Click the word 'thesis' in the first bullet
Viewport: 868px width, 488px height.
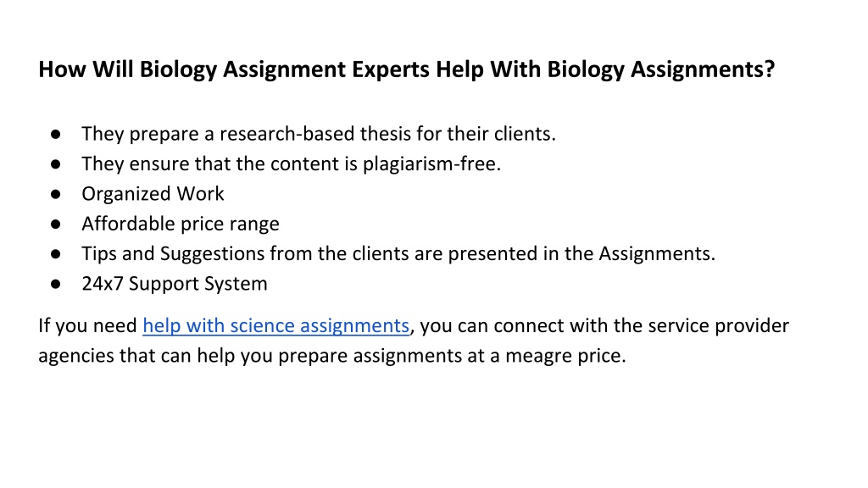click(x=386, y=134)
